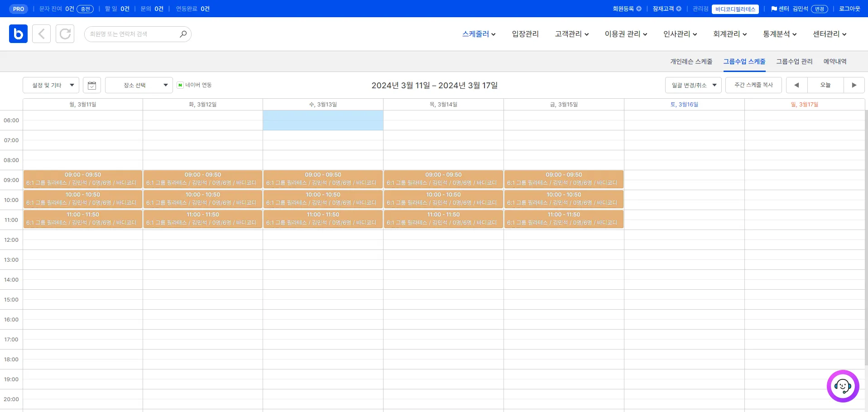
Task: Click the search magnifier icon
Action: (x=183, y=34)
